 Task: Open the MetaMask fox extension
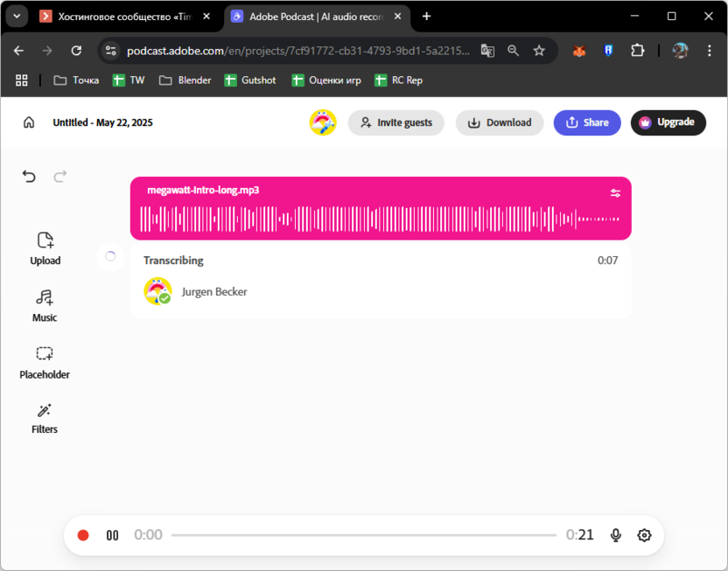tap(579, 51)
